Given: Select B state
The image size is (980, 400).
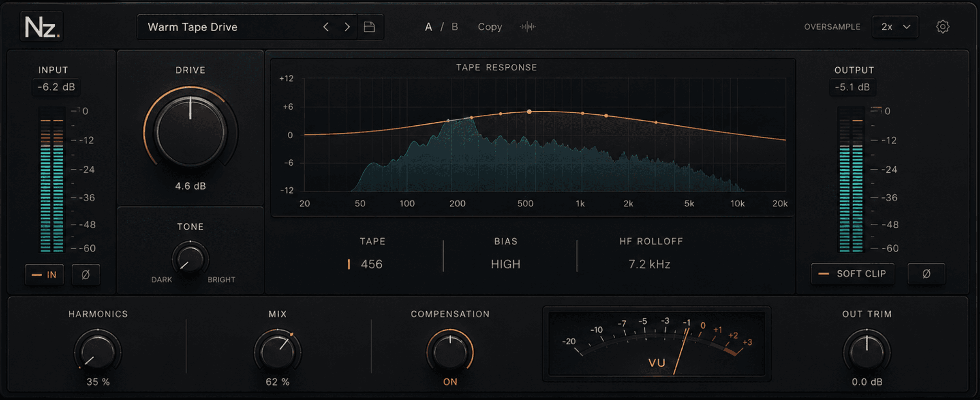Looking at the screenshot, I should point(455,27).
